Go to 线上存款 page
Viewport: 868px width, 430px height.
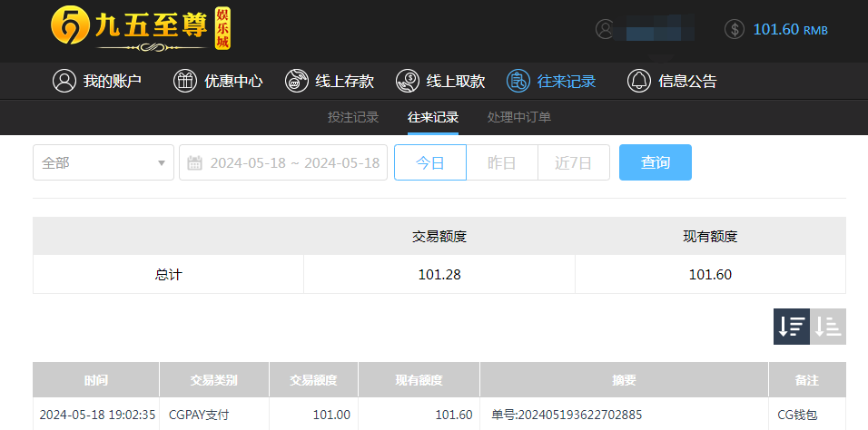(330, 81)
